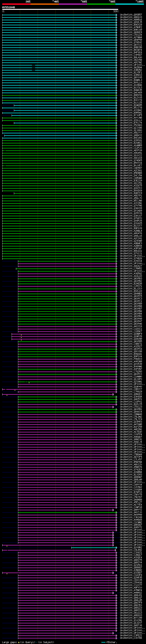The width and height of the screenshot is (146, 644).
Task: Open hit UniRef100_A8MR16
Action: point(131,20)
